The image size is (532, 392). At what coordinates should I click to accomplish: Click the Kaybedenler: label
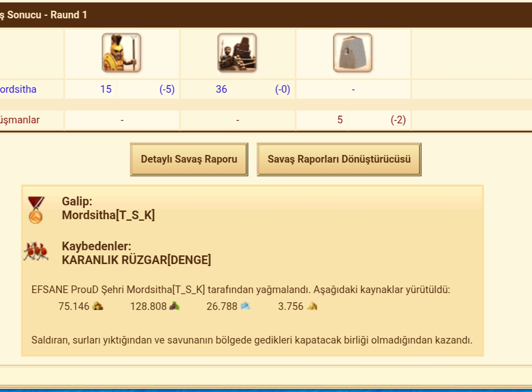(x=96, y=246)
